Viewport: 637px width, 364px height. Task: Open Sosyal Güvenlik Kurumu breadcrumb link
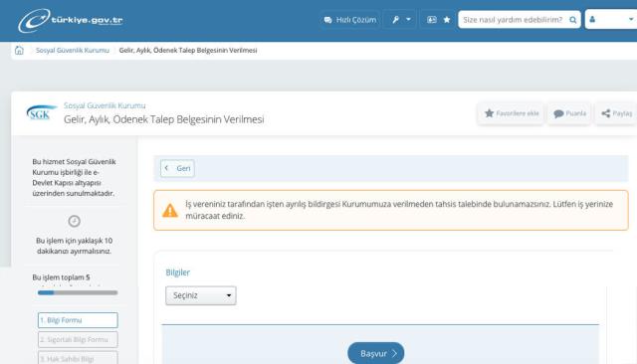tap(73, 51)
